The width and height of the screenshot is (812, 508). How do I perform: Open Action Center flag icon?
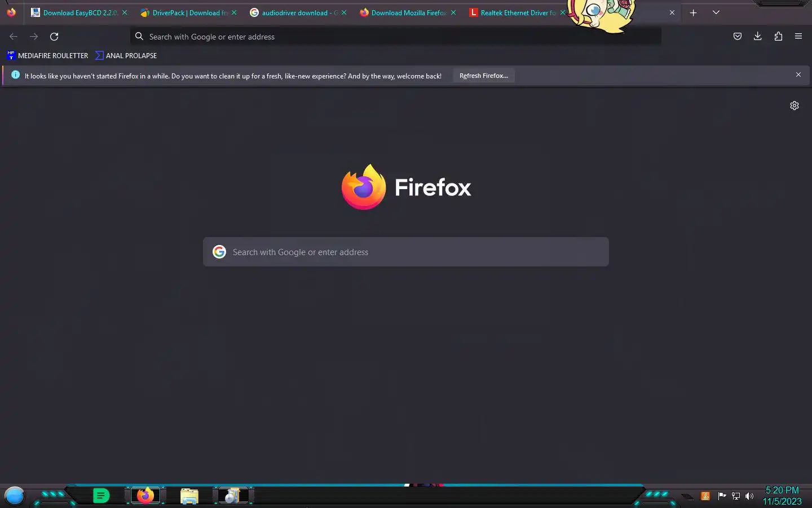722,496
